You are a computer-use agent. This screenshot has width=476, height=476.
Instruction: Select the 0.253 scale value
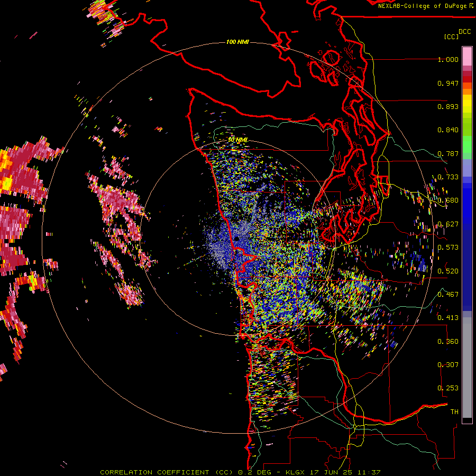point(448,388)
